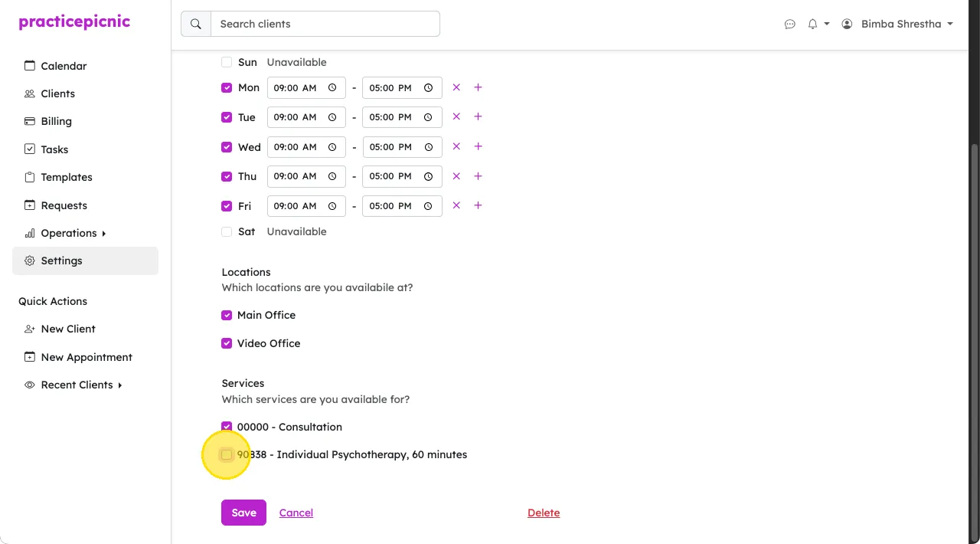Edit Friday end time 05:00 PM field
Viewport: 980px width, 544px height.
(x=402, y=206)
